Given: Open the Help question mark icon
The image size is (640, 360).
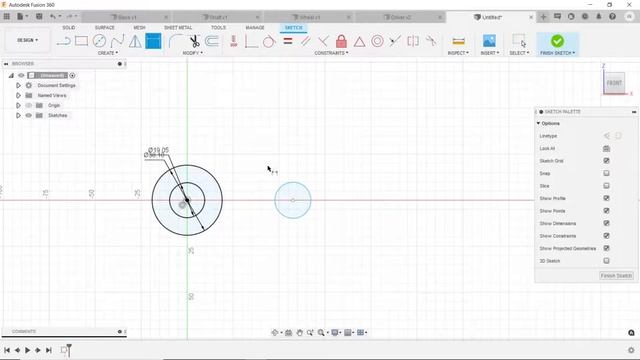Looking at the screenshot, I should tap(612, 17).
